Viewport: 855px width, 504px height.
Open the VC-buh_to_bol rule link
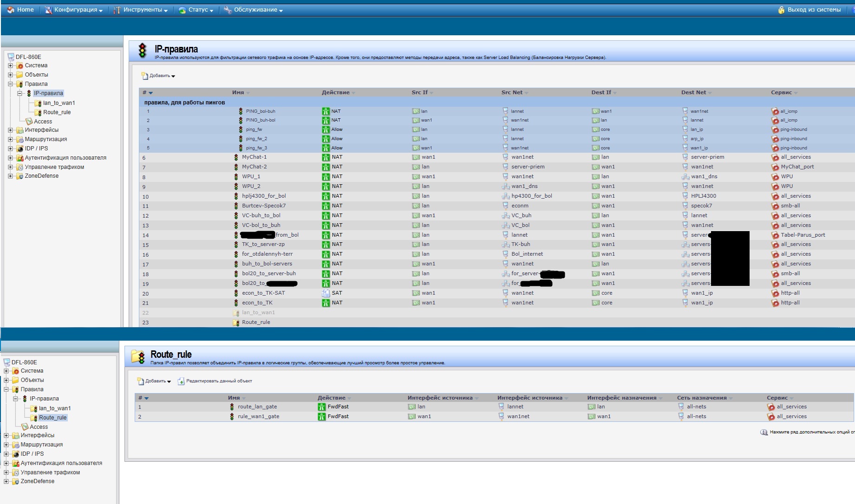coord(261,216)
